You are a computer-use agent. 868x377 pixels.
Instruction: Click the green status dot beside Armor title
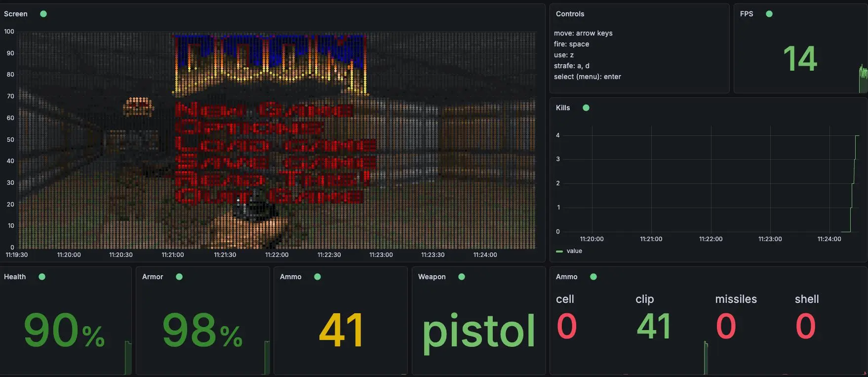pos(179,277)
